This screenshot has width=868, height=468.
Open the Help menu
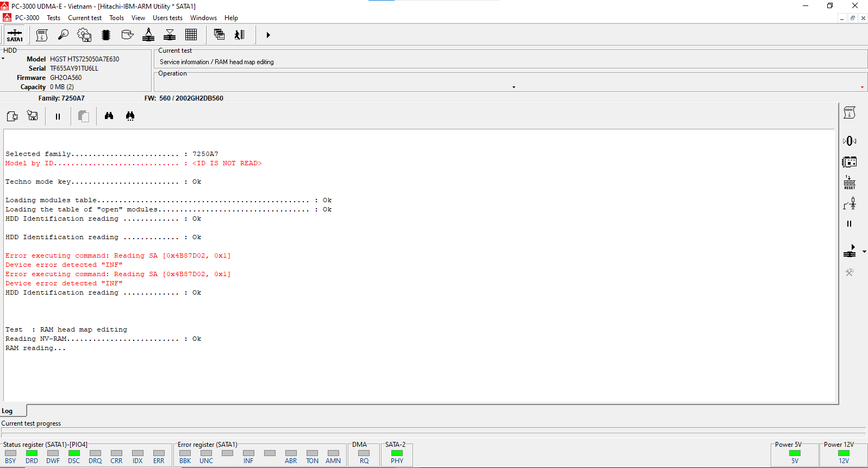(x=232, y=18)
